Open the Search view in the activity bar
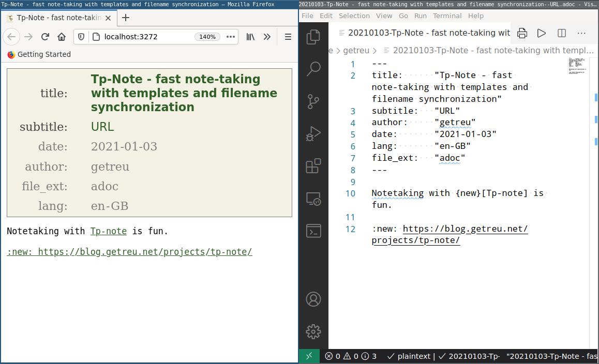Viewport: 599px width, 364px height. coord(313,69)
